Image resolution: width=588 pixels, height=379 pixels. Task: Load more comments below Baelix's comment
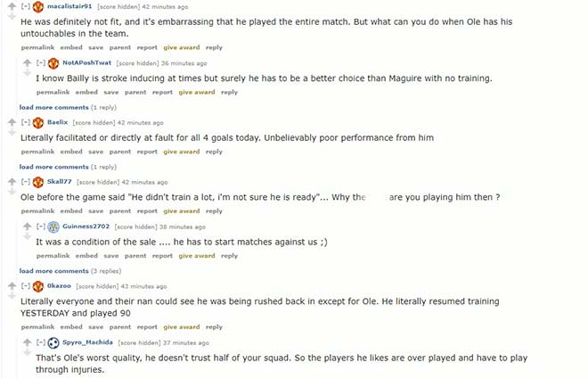[53, 166]
